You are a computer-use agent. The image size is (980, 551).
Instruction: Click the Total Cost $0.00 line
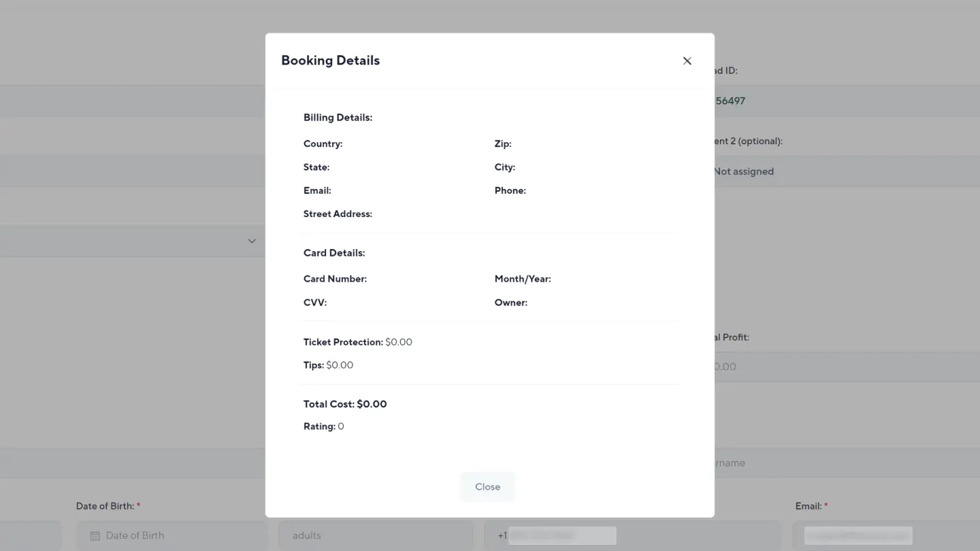345,404
